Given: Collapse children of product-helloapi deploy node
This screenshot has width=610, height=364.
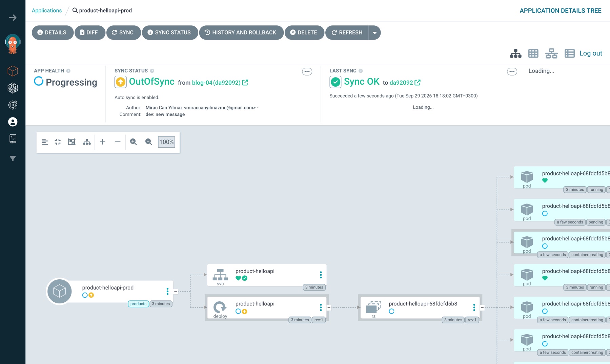Looking at the screenshot, I should (x=329, y=308).
